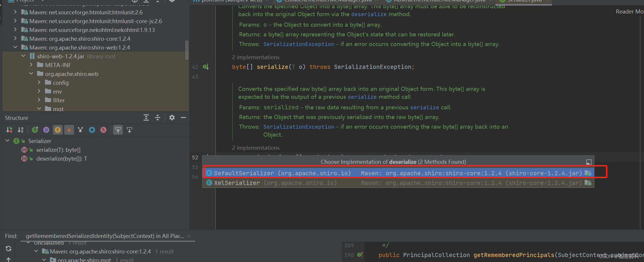Click implemented-method gutter icon on line 42
The image size is (644, 262).
[x=206, y=67]
